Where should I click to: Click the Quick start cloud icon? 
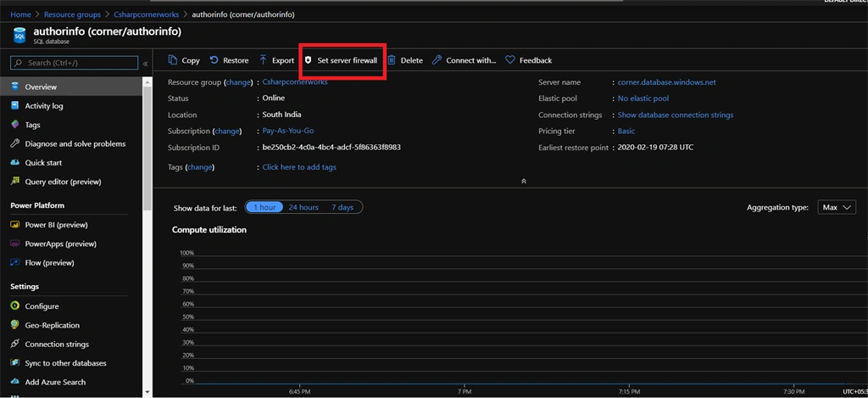pyautogui.click(x=15, y=162)
